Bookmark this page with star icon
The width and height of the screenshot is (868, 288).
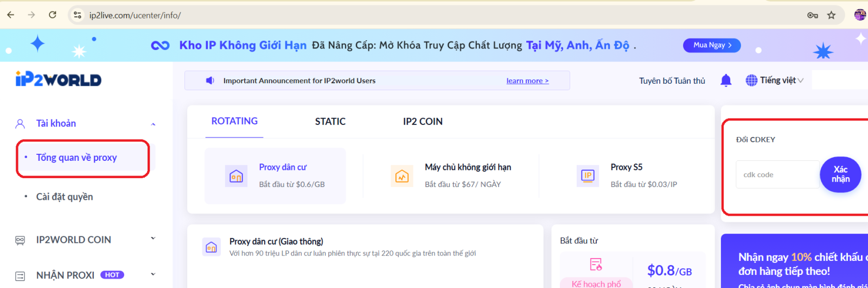pyautogui.click(x=831, y=15)
